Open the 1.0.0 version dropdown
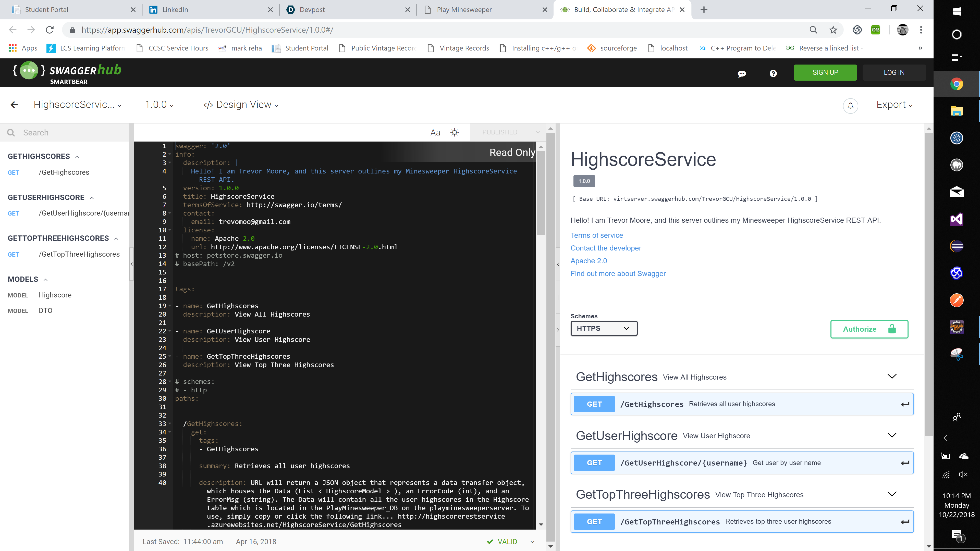Viewport: 980px width, 551px height. pos(159,105)
